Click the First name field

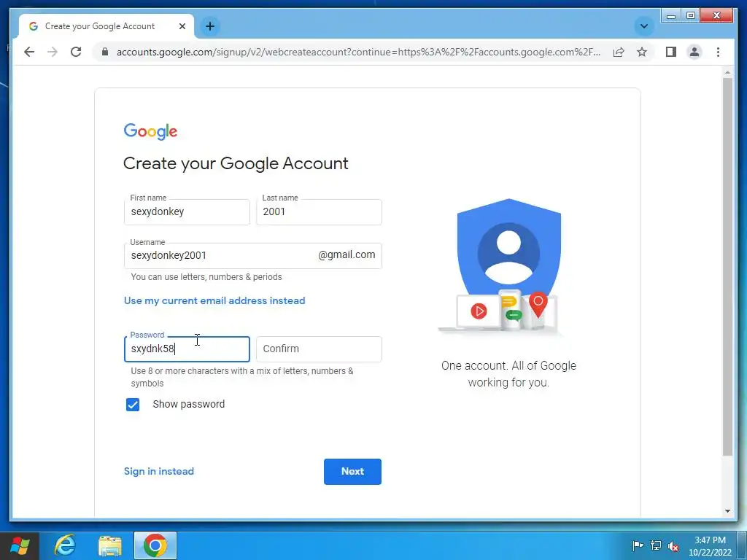[187, 212]
